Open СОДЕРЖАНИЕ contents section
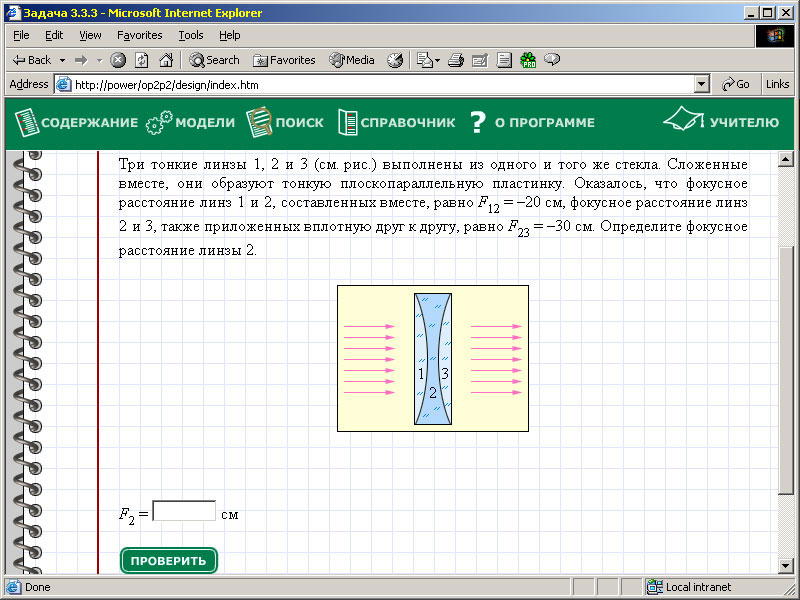Screen dimensions: 800x600 click(x=77, y=122)
